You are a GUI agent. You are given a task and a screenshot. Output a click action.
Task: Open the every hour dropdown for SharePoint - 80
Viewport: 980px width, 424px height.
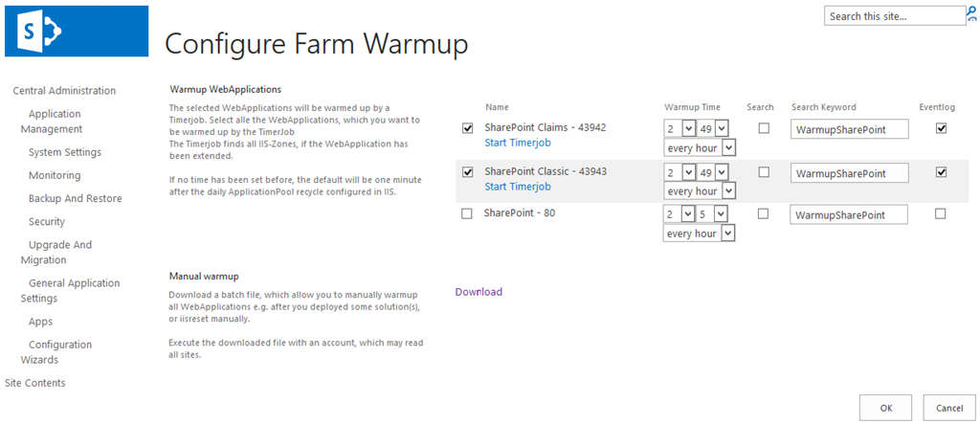[x=700, y=234]
